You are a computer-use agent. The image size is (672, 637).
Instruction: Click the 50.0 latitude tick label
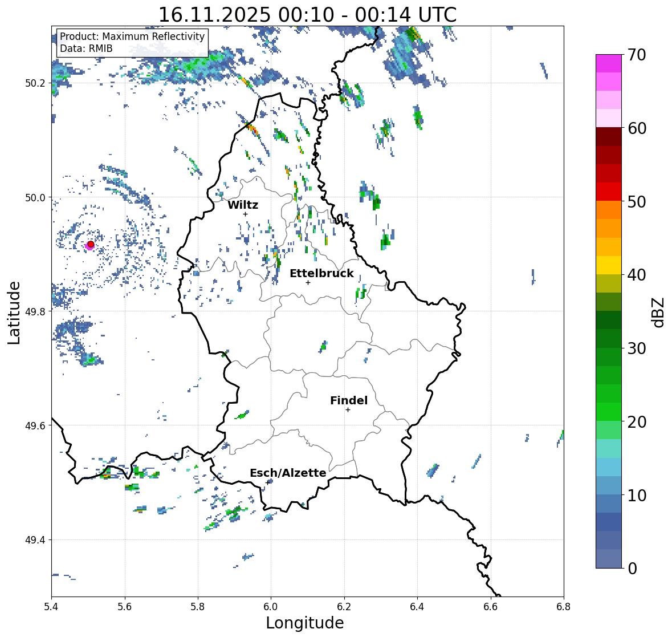coord(35,198)
